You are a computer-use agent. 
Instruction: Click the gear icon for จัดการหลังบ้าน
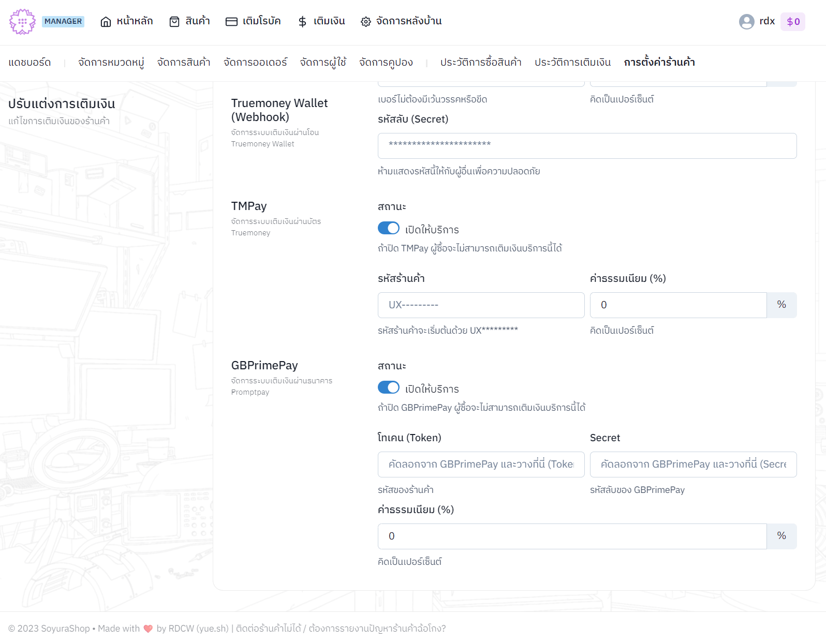(366, 22)
